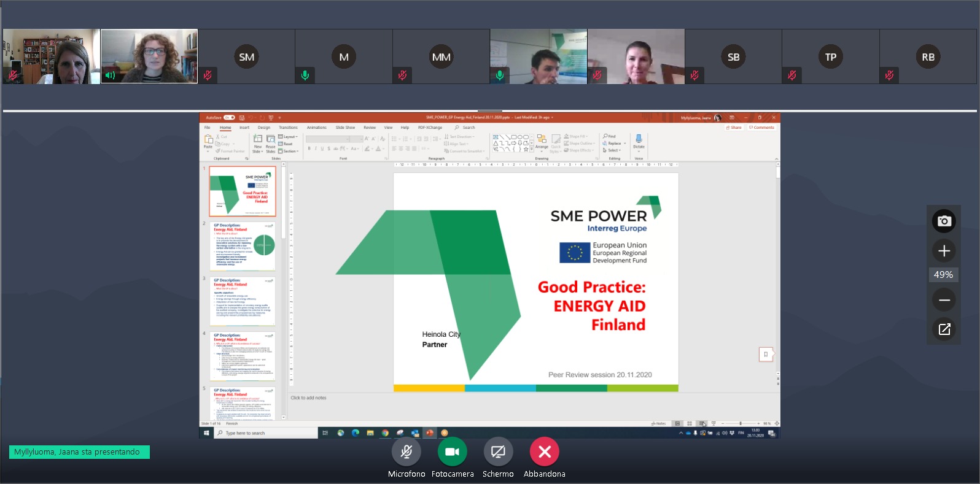Screen dimensions: 980x484
Task: Switch to the Insert ribbon tab
Action: pyautogui.click(x=244, y=128)
